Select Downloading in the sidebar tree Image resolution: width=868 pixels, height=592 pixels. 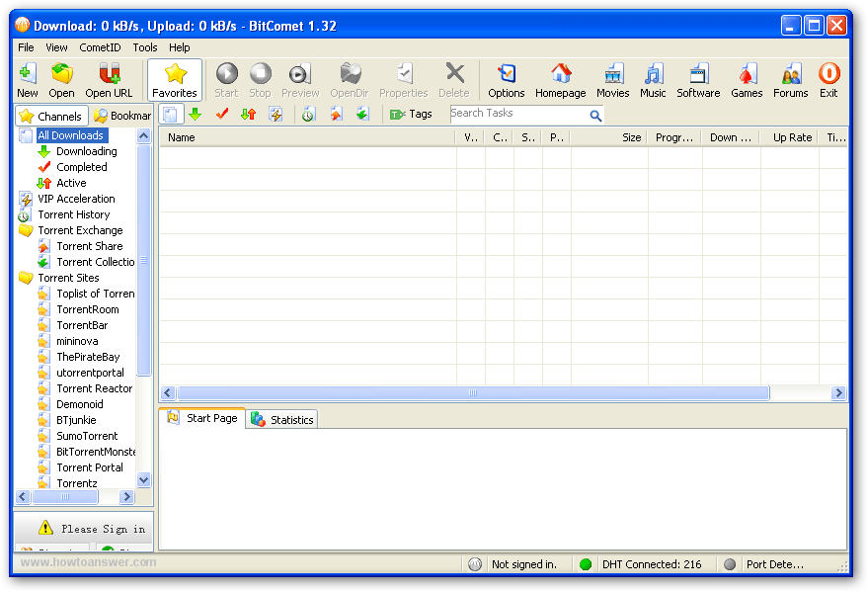point(86,151)
